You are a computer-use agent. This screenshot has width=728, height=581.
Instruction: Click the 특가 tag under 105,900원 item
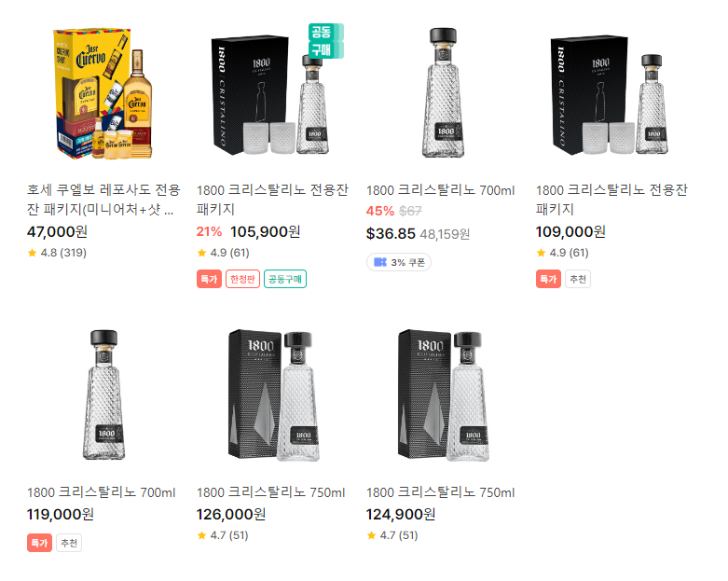pos(209,279)
